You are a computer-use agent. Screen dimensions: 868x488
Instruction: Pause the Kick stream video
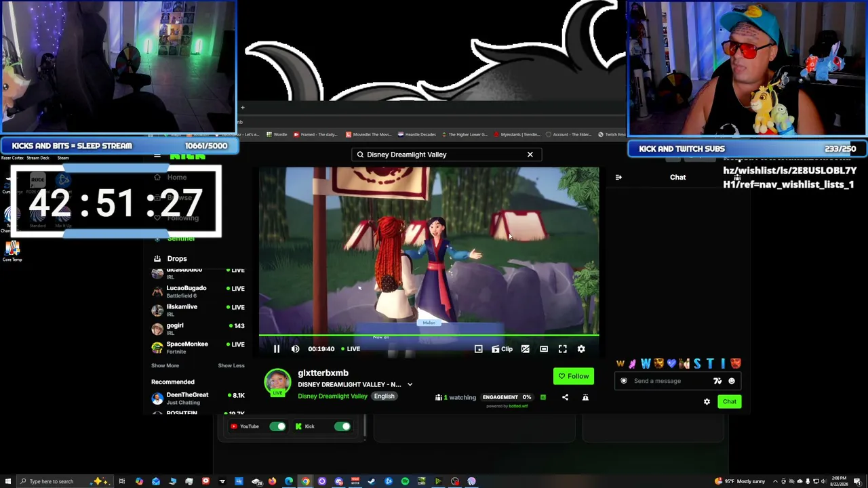point(277,349)
